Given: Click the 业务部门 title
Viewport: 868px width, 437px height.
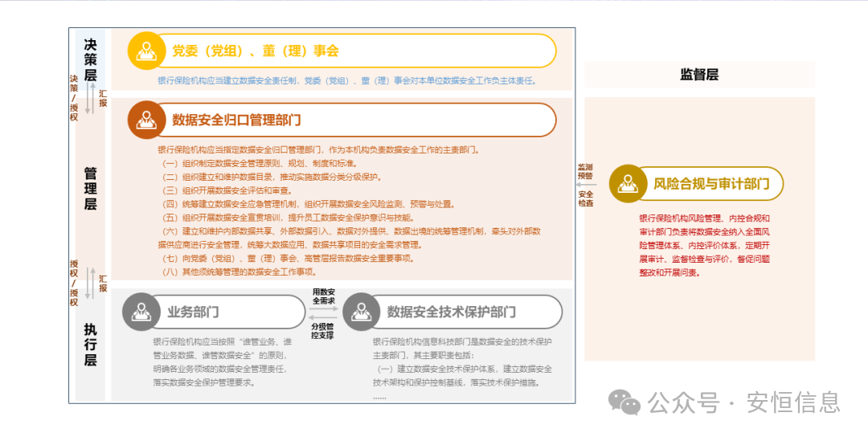Looking at the screenshot, I should (193, 312).
